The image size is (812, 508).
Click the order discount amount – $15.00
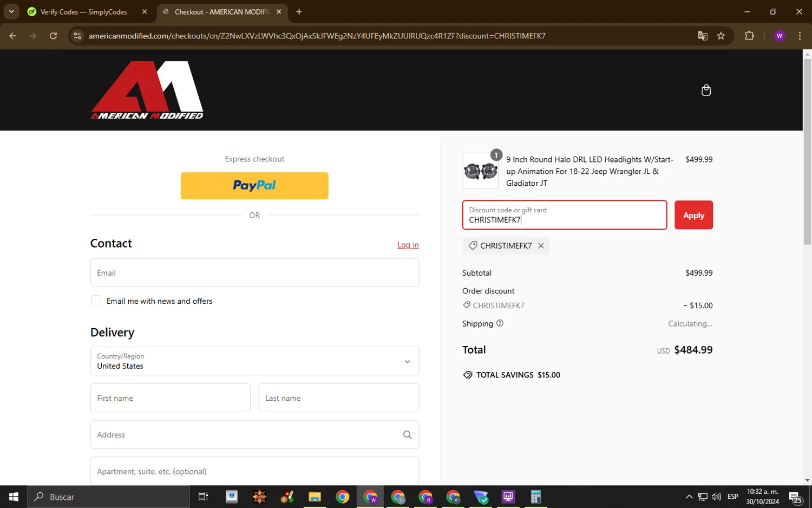(x=698, y=305)
